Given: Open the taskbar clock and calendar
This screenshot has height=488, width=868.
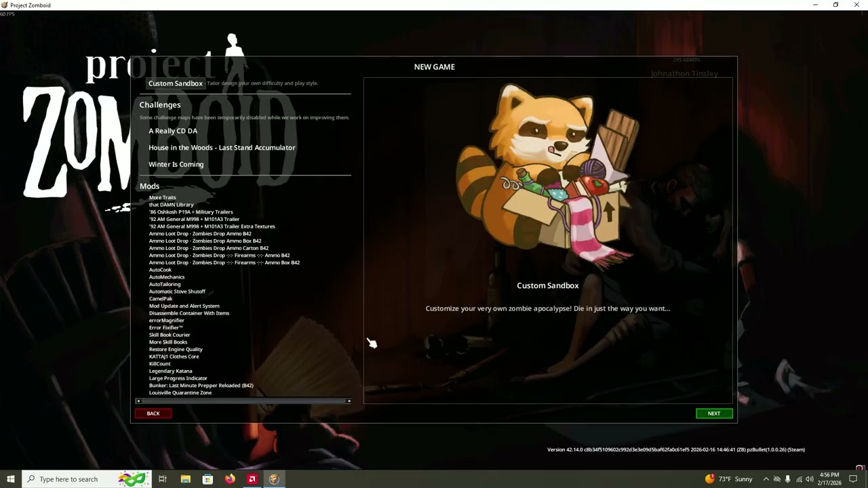Looking at the screenshot, I should pos(829,479).
